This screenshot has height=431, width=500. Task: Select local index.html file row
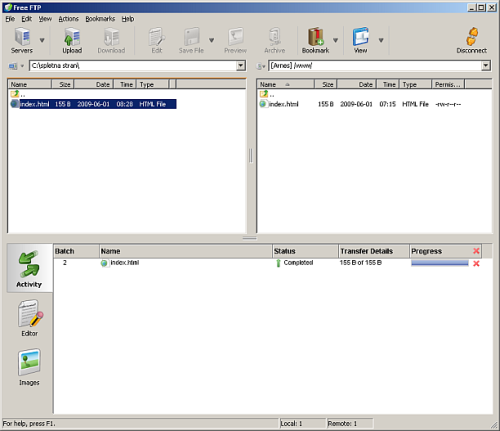tap(93, 104)
